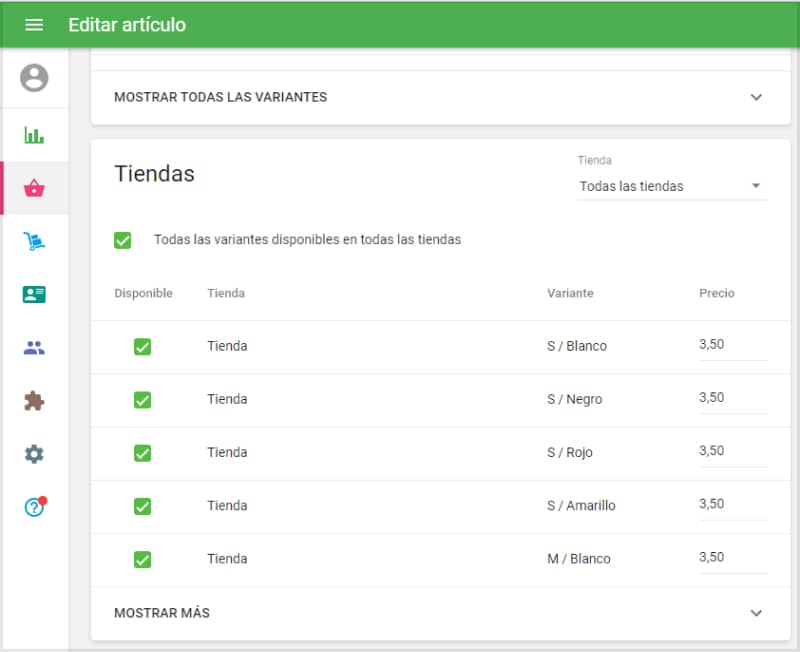This screenshot has height=652, width=800.
Task: Uncheck the Disponible box for M / Blanco
Action: [142, 558]
